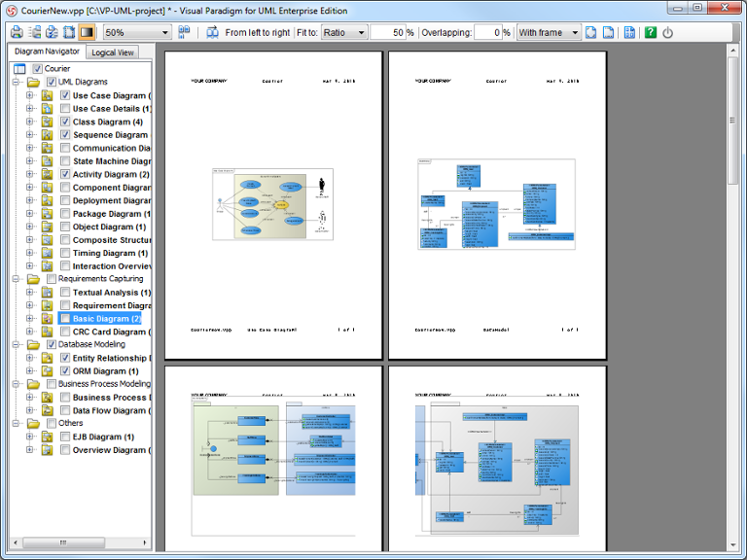The image size is (747, 560).
Task: Check the Use Case Details checkbox
Action: click(x=65, y=109)
